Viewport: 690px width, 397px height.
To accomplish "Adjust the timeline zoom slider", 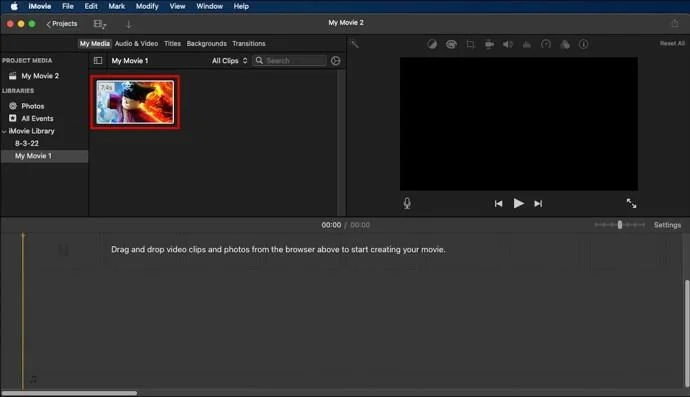I will tap(620, 225).
